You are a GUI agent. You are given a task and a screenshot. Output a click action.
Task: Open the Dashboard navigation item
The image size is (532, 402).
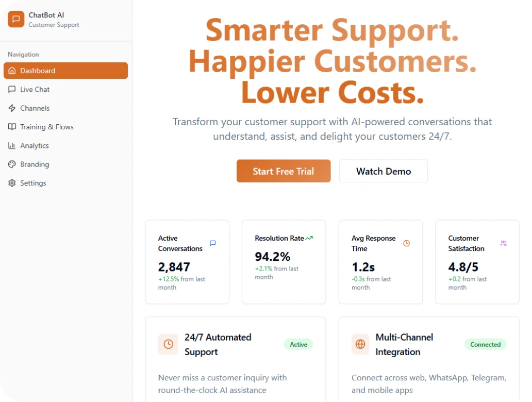click(65, 71)
